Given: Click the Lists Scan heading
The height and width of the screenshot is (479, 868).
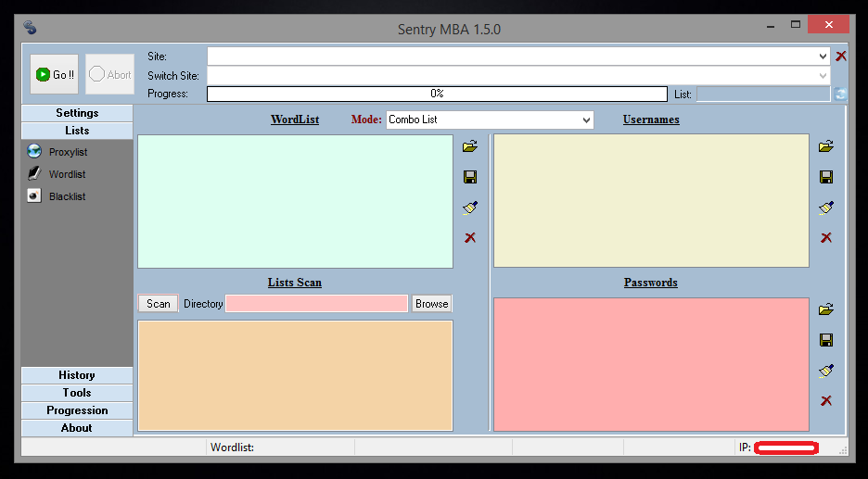Looking at the screenshot, I should (x=295, y=283).
